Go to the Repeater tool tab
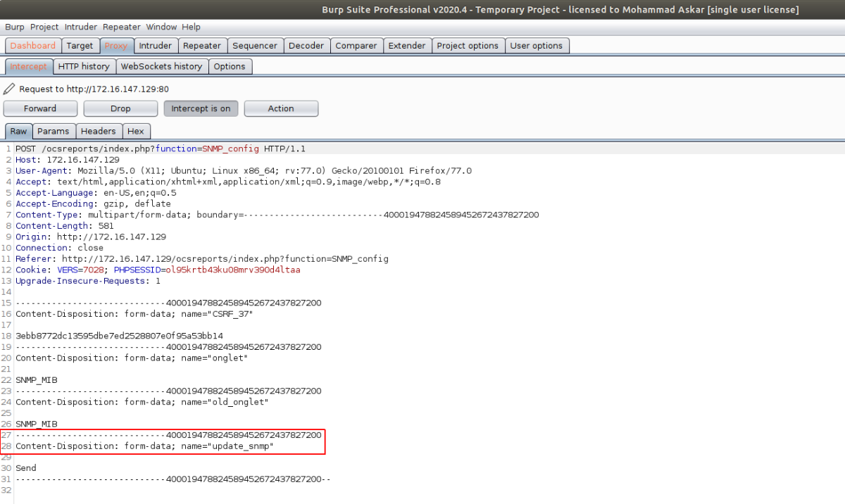Viewport: 845px width, 504px height. [x=202, y=46]
